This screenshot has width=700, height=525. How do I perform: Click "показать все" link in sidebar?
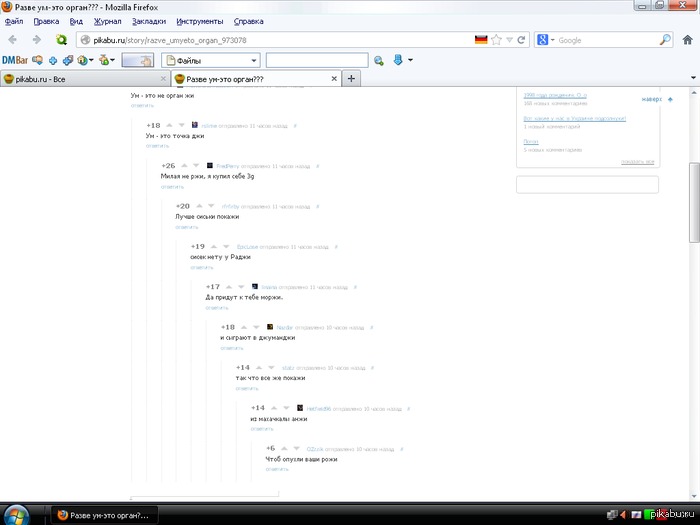point(637,161)
